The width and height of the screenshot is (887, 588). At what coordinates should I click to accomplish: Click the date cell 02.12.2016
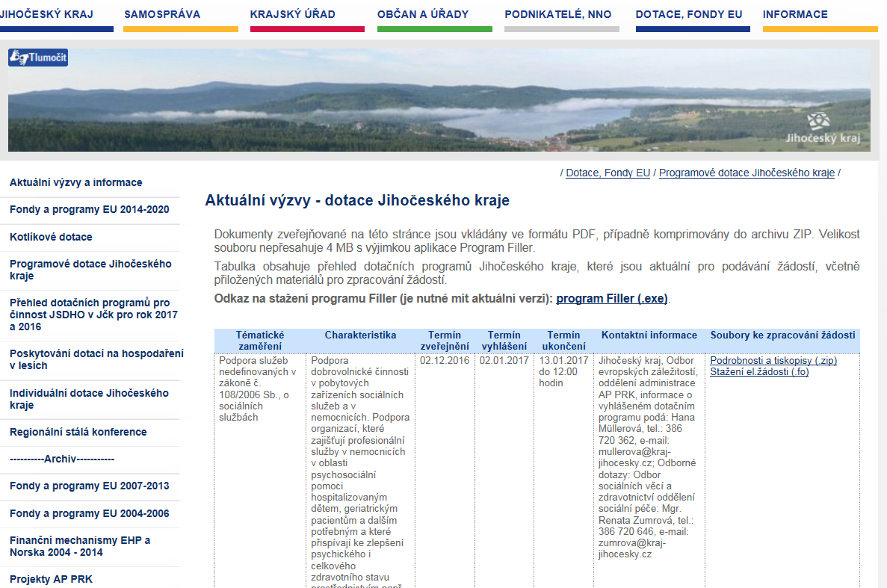click(x=445, y=360)
